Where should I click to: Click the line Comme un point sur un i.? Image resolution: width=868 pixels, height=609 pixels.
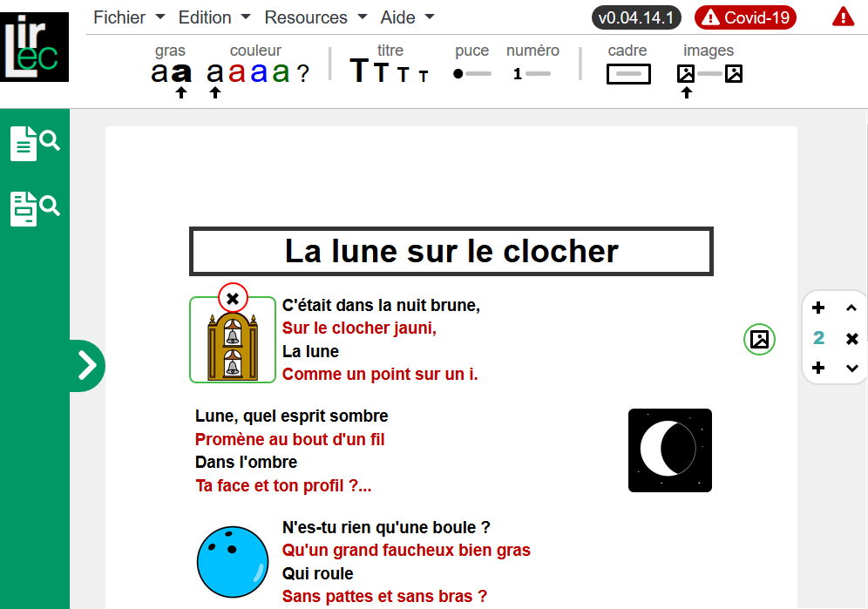pyautogui.click(x=380, y=375)
